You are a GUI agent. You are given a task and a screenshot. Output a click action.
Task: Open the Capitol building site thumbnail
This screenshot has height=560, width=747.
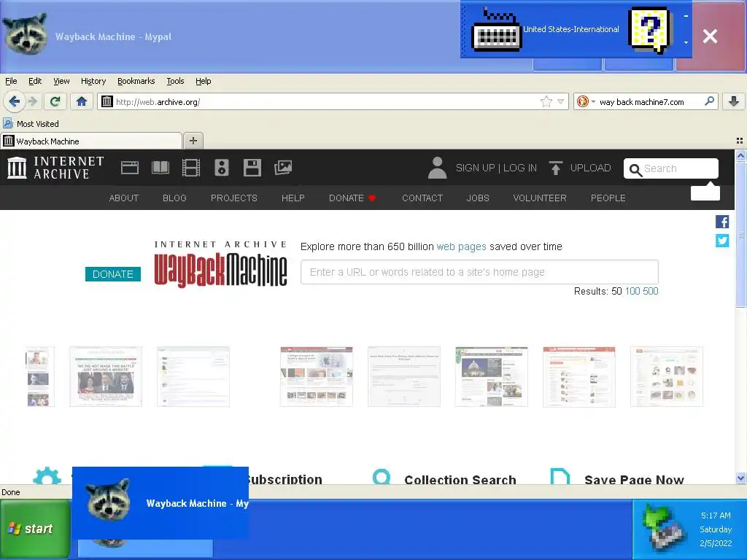tap(491, 377)
